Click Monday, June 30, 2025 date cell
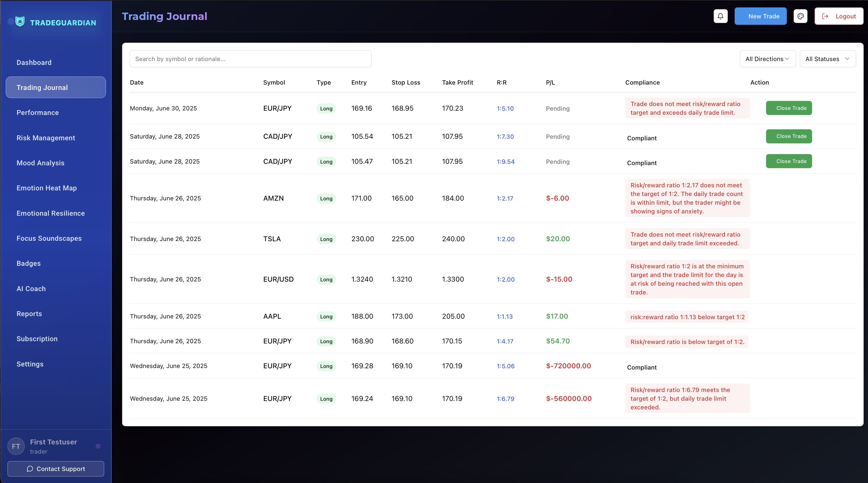This screenshot has width=868, height=483. point(163,108)
